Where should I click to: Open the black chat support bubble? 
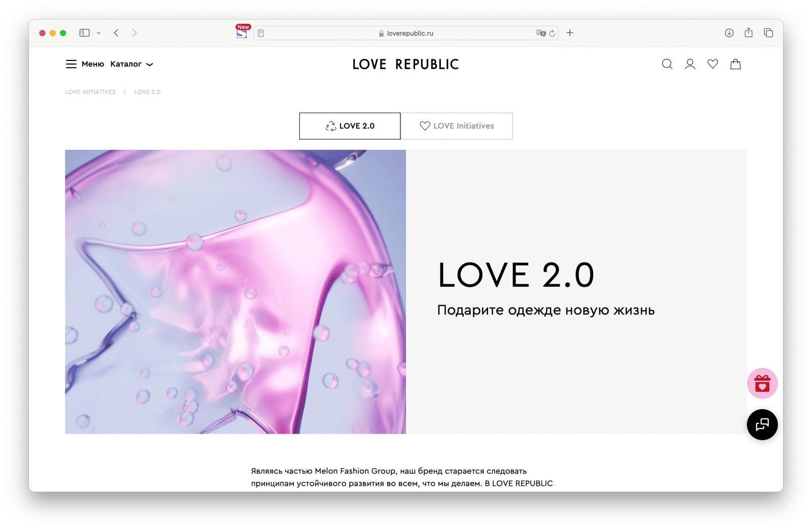762,424
